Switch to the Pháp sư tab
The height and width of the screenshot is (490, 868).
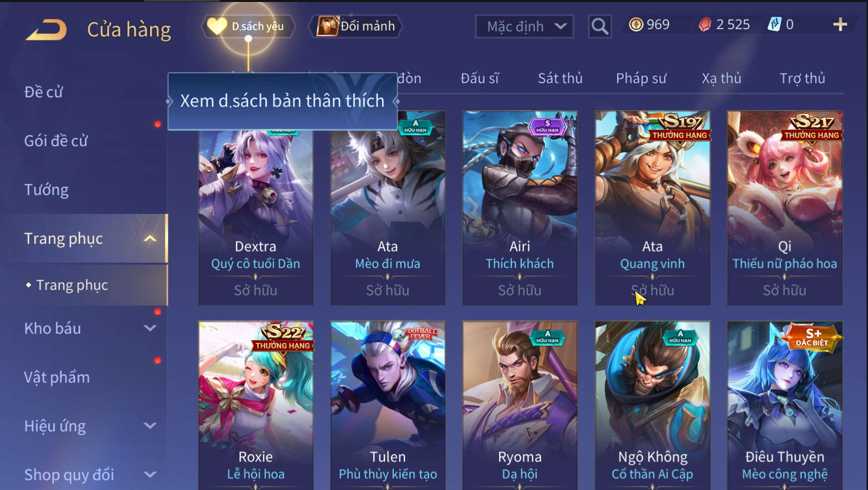641,78
